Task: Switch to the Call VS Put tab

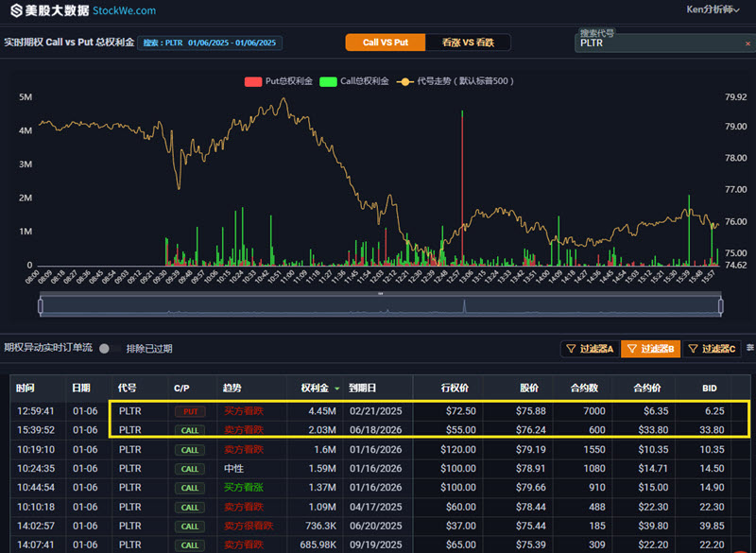Action: click(386, 43)
